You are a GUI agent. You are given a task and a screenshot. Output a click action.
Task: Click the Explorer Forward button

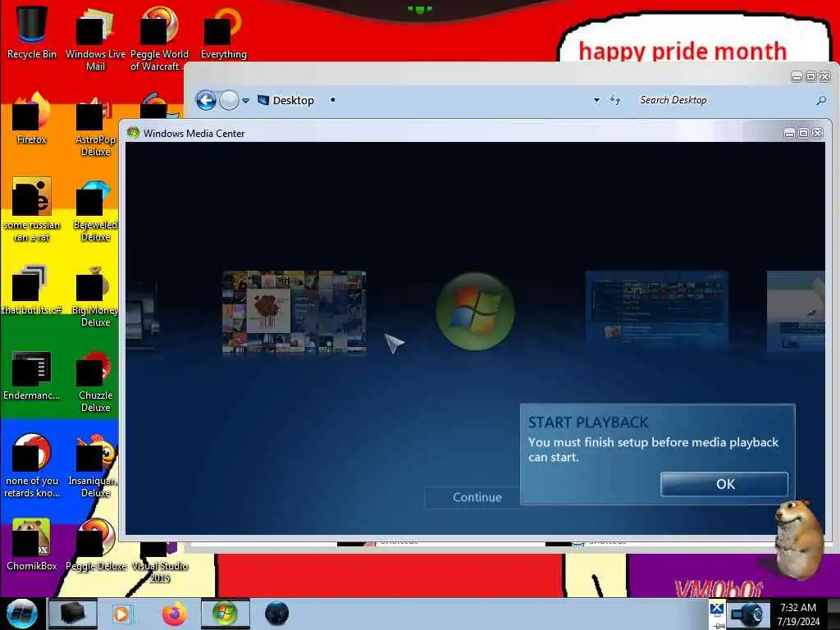[x=230, y=100]
